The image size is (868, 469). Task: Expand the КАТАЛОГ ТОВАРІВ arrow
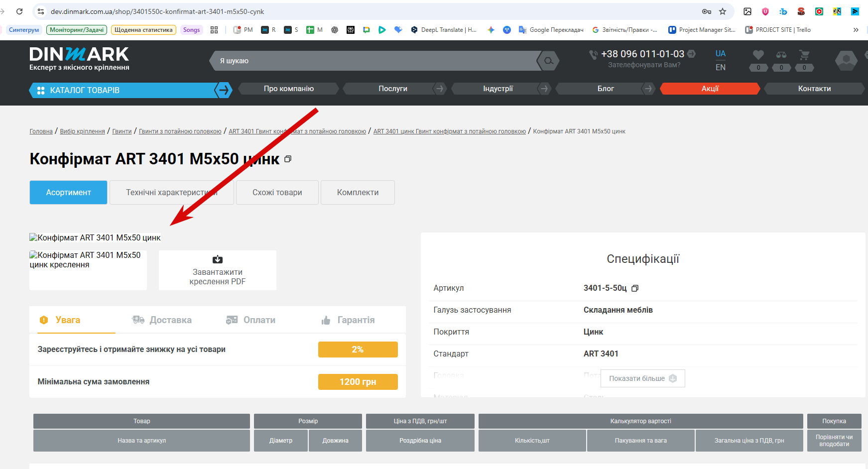coord(224,90)
